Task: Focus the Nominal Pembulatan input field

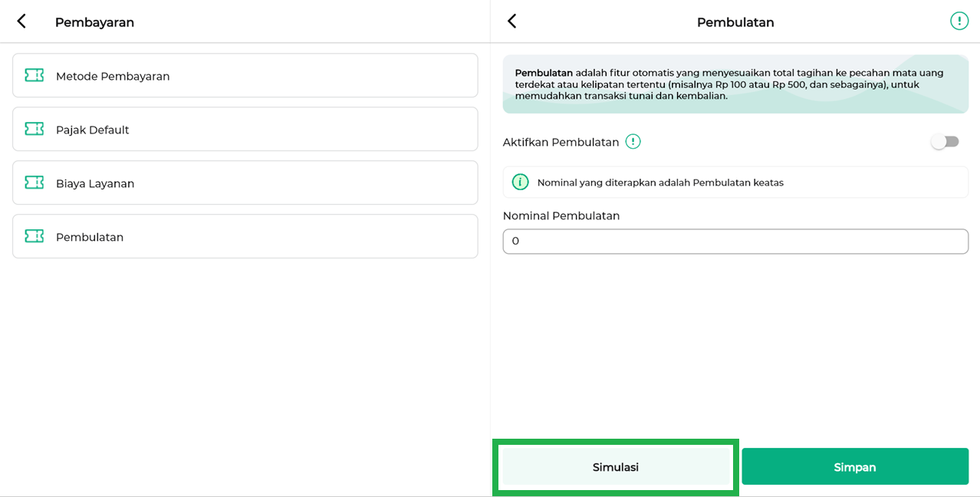Action: tap(735, 242)
